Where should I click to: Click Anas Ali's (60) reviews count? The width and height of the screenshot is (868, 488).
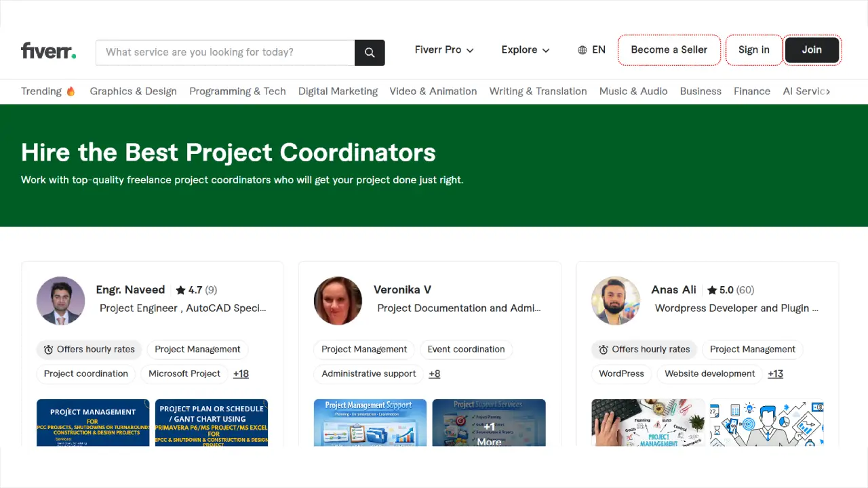(x=745, y=290)
